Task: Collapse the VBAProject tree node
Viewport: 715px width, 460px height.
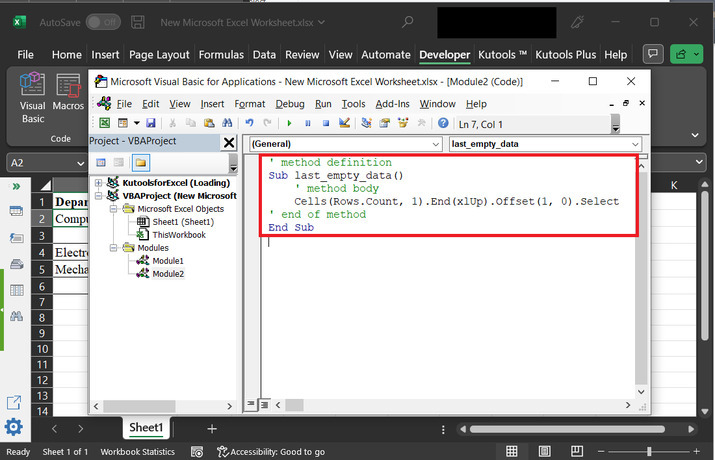Action: (x=98, y=196)
